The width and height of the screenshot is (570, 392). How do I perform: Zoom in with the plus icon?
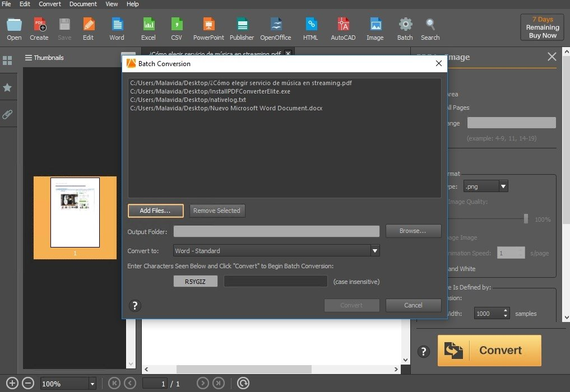12,383
